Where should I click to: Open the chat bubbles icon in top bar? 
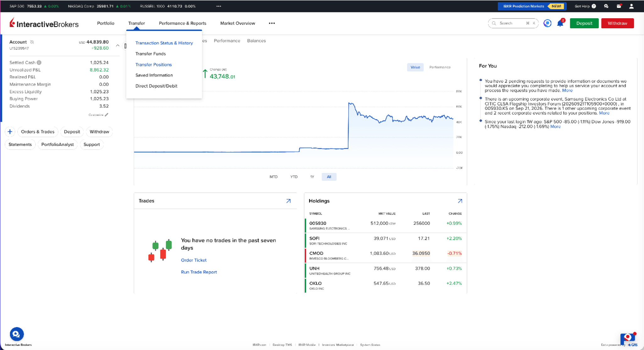click(606, 6)
